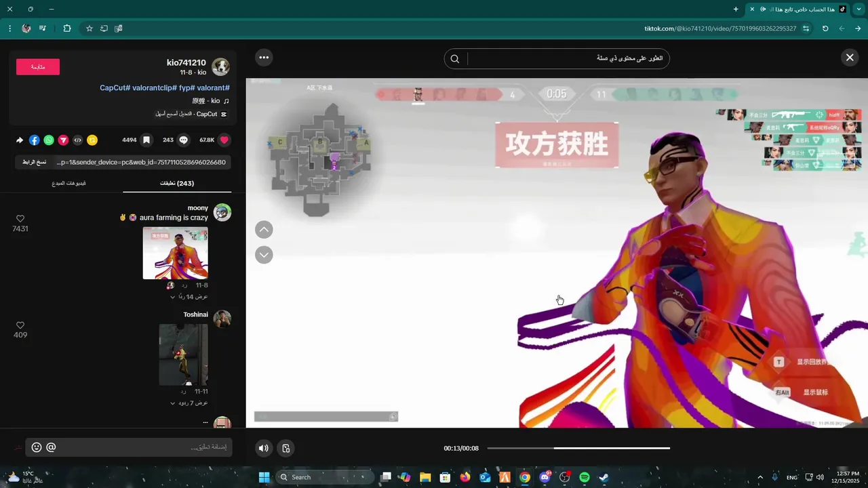The height and width of the screenshot is (488, 868).
Task: Toggle picture-in-picture mini player icon
Action: pos(286,448)
